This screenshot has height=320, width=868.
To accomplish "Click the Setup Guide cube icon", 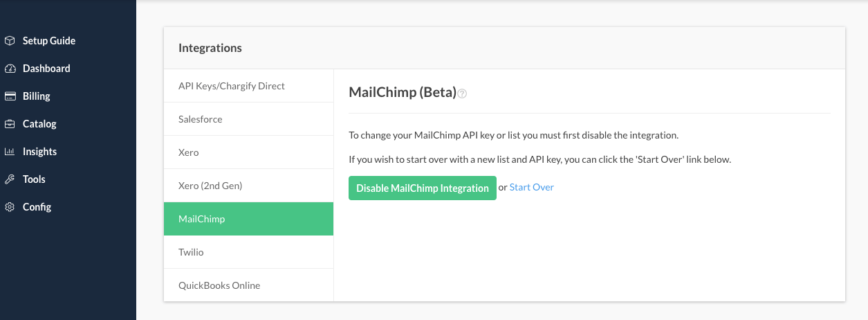I will 10,41.
